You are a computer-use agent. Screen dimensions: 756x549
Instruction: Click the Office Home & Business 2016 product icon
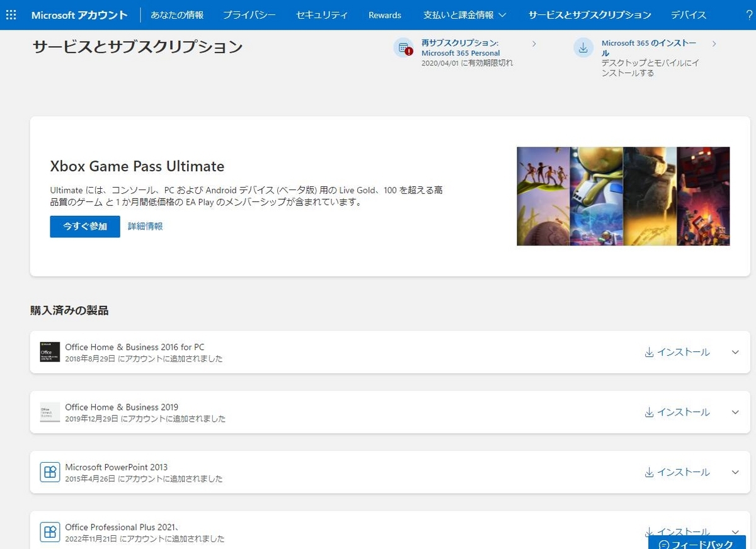(50, 352)
